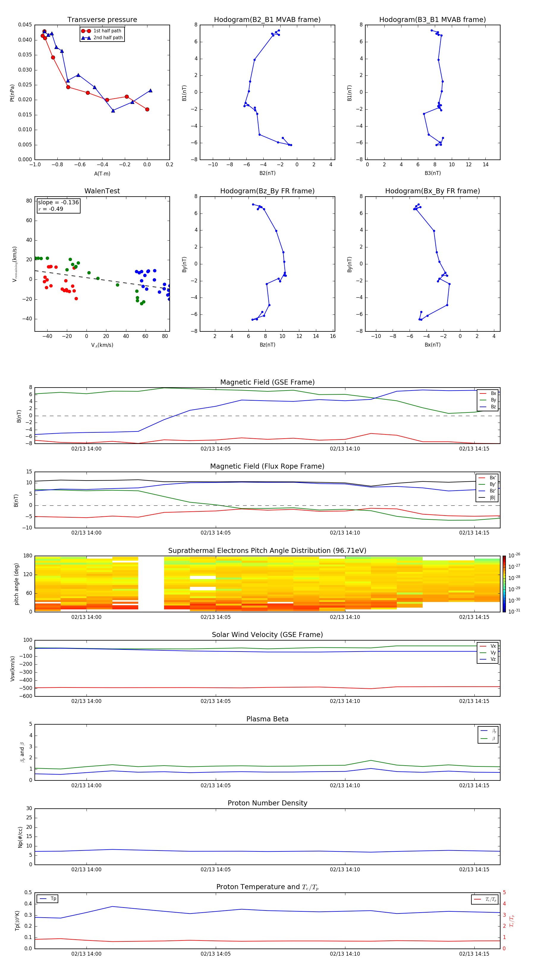
Task: Click the "Bx(nT)" x-axis label
Action: tap(432, 345)
